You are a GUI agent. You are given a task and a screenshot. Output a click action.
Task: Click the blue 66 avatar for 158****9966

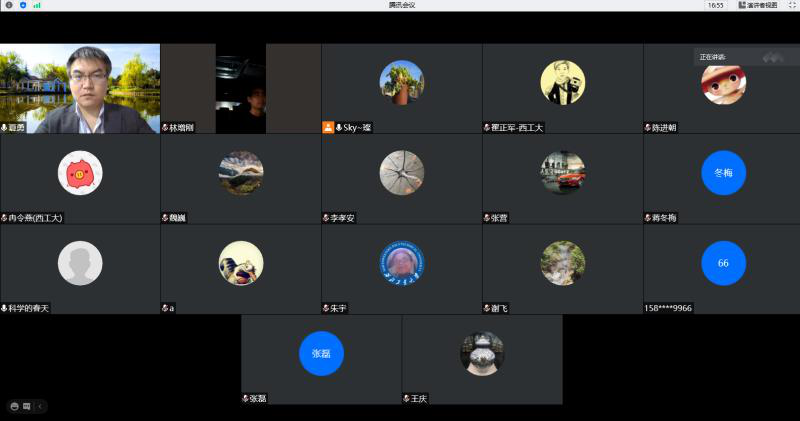[x=722, y=262]
